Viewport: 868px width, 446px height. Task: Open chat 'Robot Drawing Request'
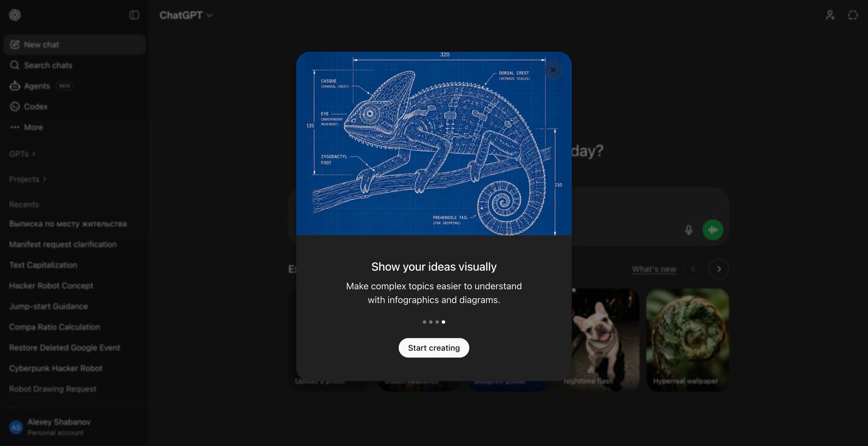coord(74,389)
